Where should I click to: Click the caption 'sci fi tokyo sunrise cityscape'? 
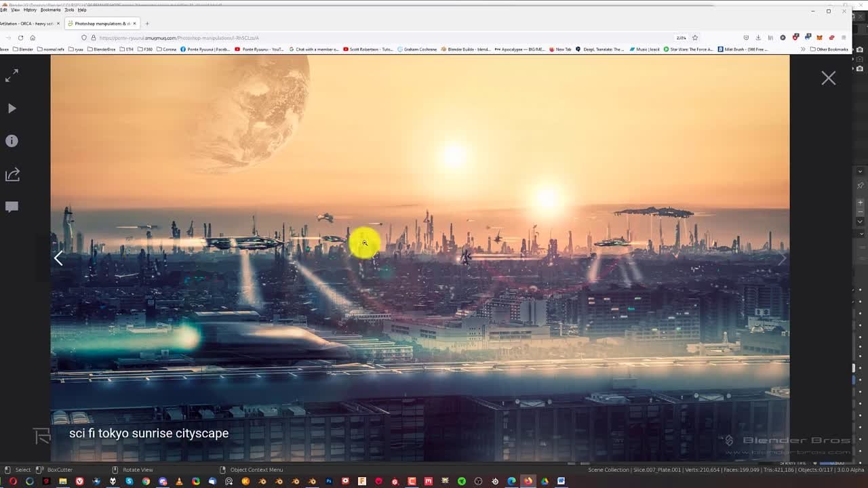click(x=149, y=433)
